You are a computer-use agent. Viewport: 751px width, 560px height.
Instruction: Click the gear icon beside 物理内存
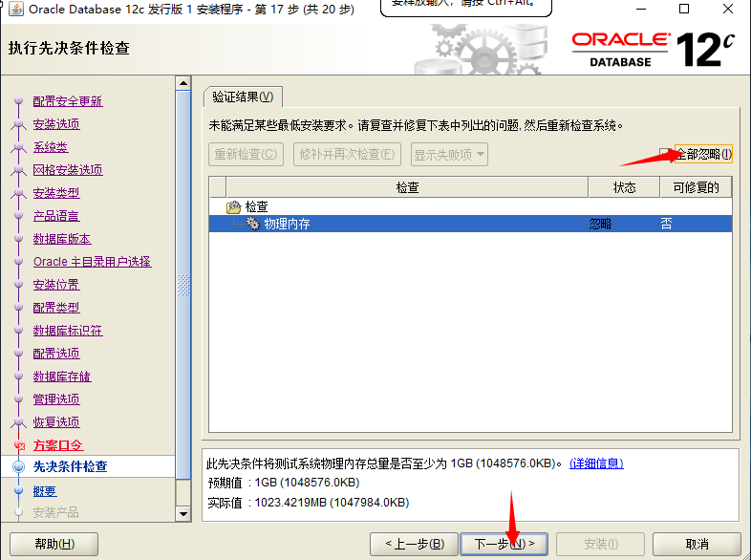pyautogui.click(x=252, y=224)
